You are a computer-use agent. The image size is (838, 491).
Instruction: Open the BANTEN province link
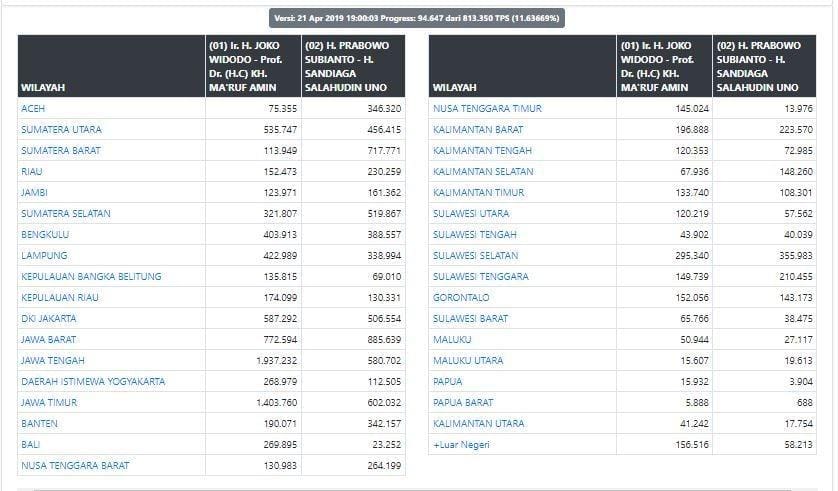pos(39,423)
